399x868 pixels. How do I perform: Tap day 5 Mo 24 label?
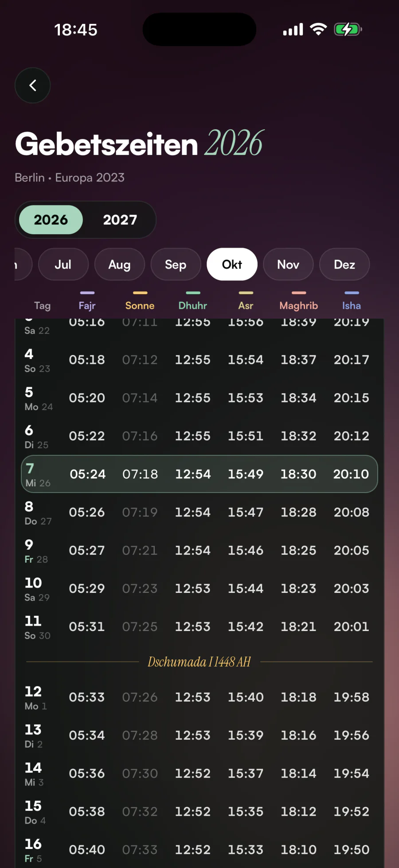[x=39, y=398]
